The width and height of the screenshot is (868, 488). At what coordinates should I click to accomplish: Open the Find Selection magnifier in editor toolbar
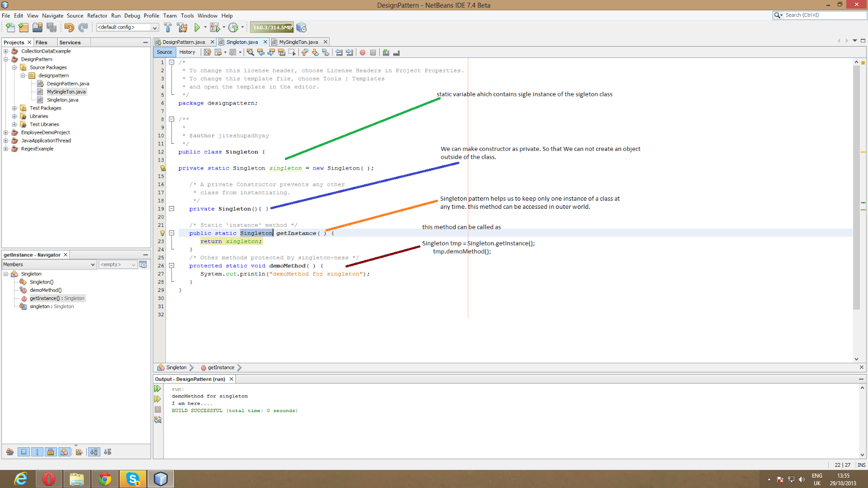[x=250, y=52]
